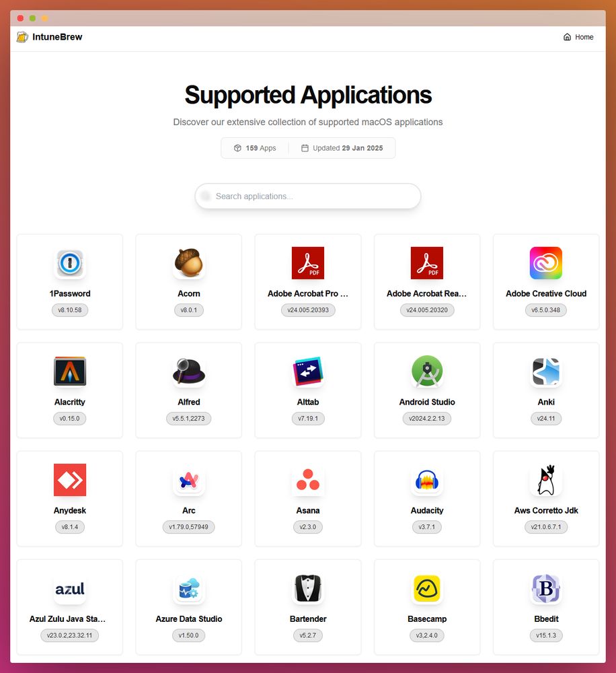This screenshot has width=616, height=673.
Task: Select the v0.15.0 version badge
Action: [70, 419]
